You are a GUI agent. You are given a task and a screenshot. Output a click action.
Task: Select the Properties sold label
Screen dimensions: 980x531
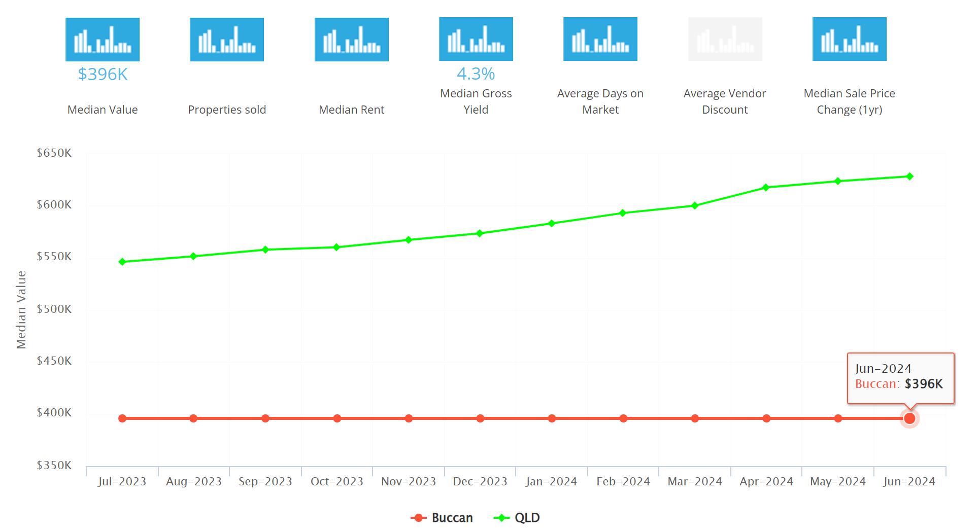point(227,110)
